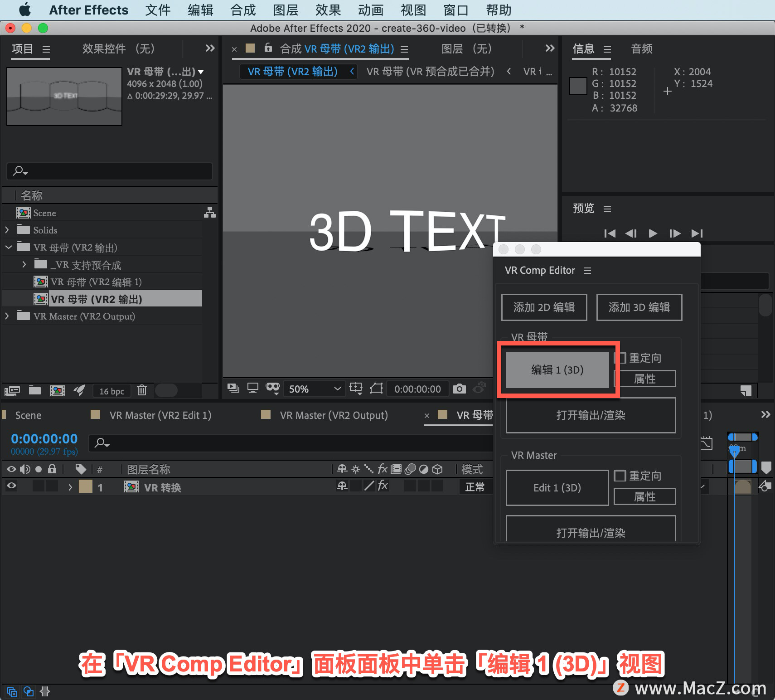Image resolution: width=775 pixels, height=700 pixels.
Task: Toggle the Transfer Controls pane icon at bottom
Action: tap(28, 691)
